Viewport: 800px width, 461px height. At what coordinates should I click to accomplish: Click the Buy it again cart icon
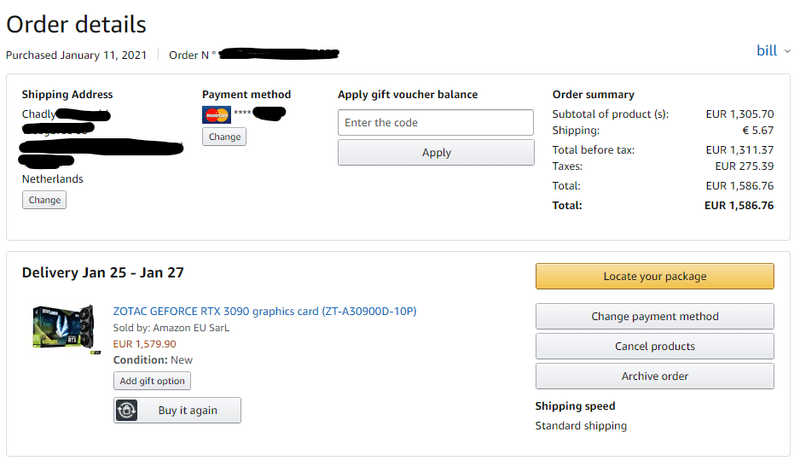[127, 410]
